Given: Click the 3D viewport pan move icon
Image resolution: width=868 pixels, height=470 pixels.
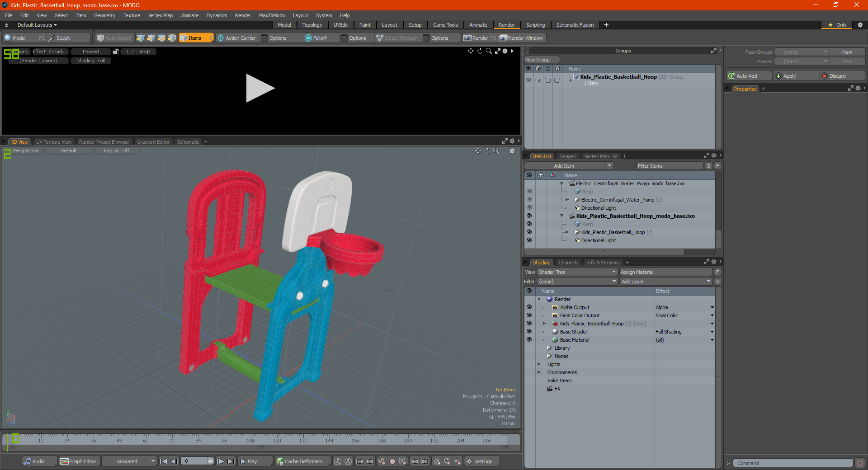Looking at the screenshot, I should tap(478, 151).
